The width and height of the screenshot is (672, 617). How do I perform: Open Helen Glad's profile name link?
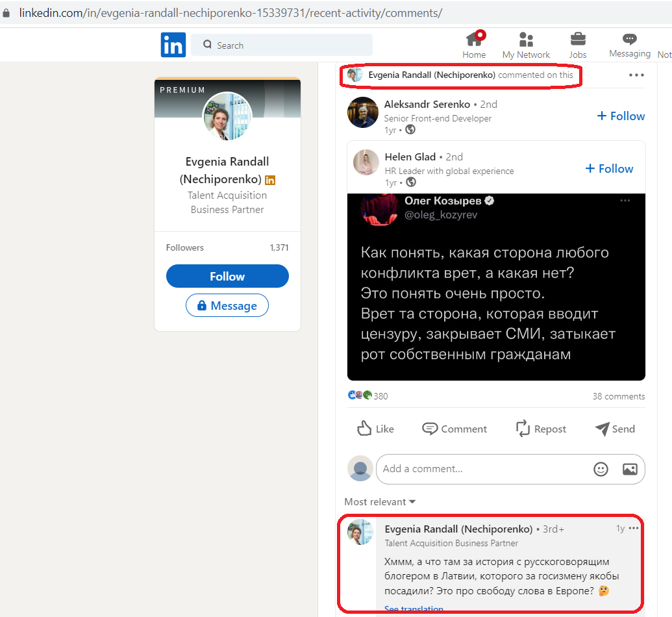[x=410, y=157]
